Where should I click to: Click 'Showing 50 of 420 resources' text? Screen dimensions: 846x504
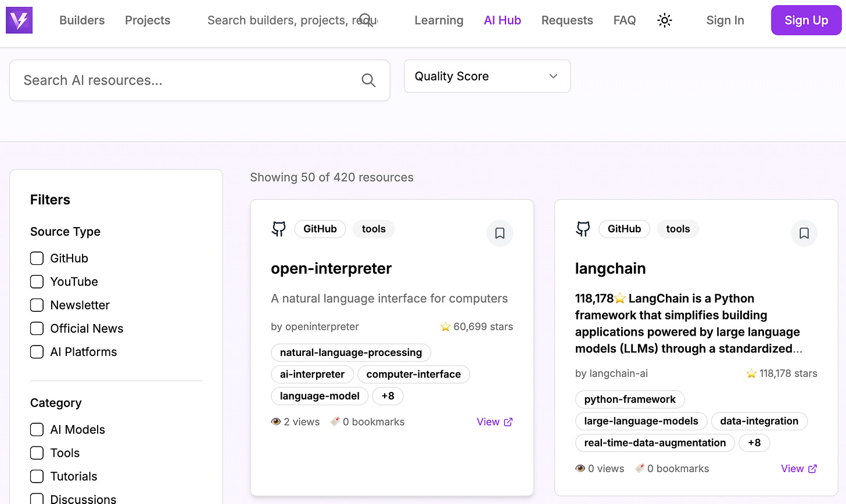(332, 178)
